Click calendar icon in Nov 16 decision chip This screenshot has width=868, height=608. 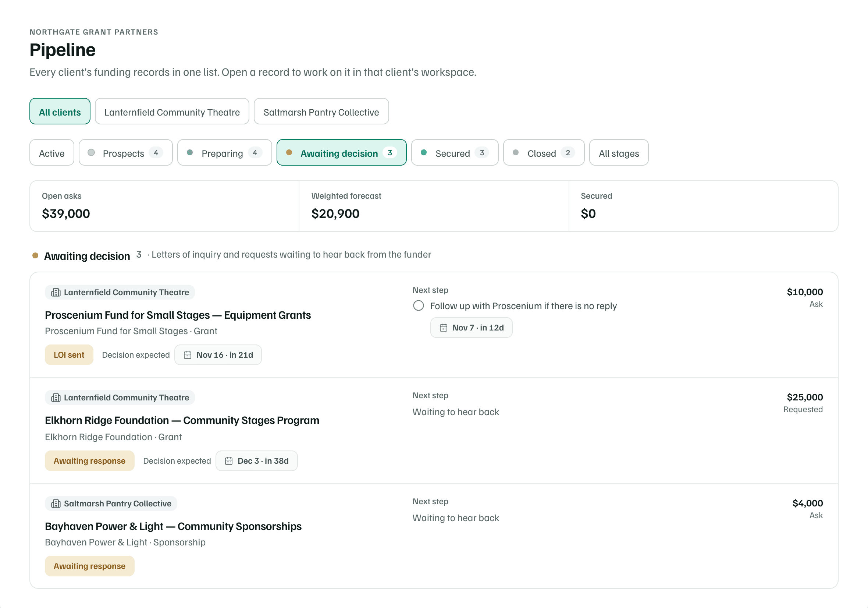coord(188,355)
